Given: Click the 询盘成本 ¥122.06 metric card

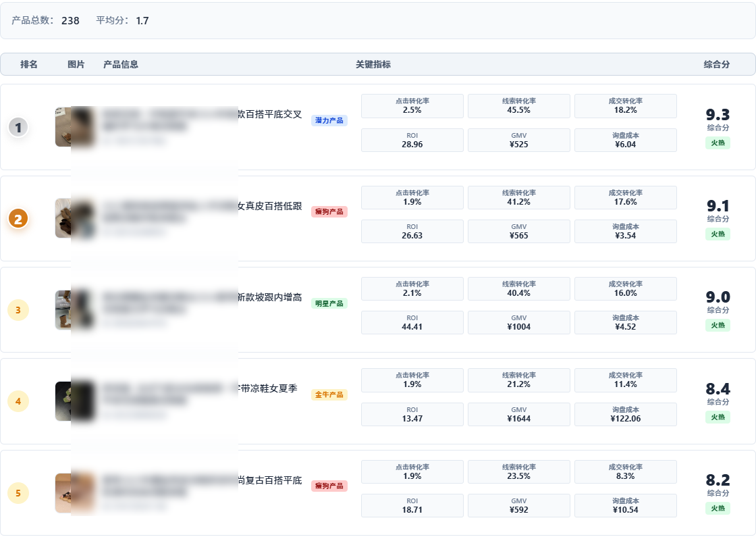Looking at the screenshot, I should [x=626, y=414].
